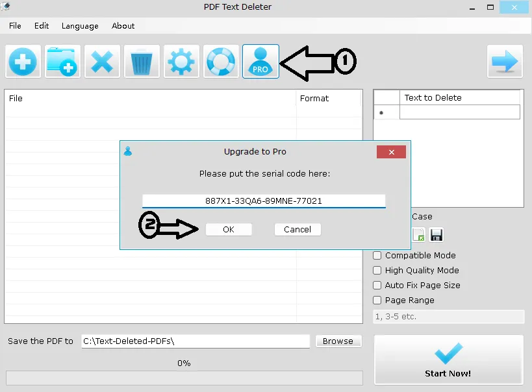Click the Browse button for output folder

coord(338,341)
